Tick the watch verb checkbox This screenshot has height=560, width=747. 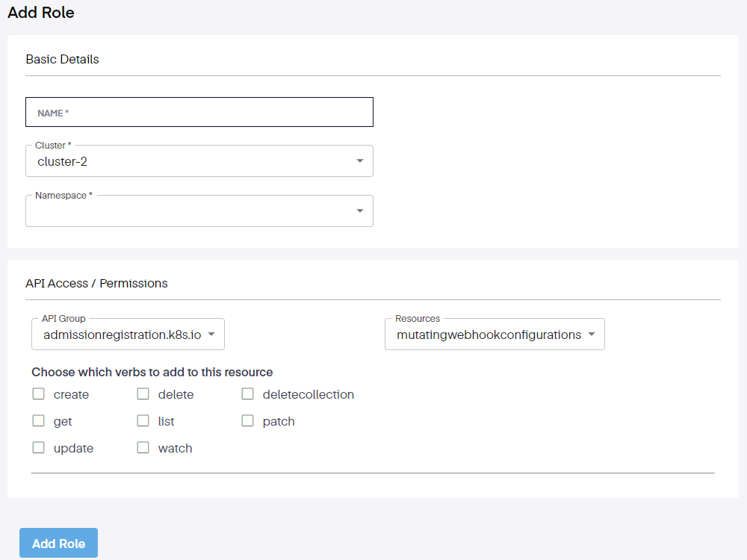[x=143, y=448]
